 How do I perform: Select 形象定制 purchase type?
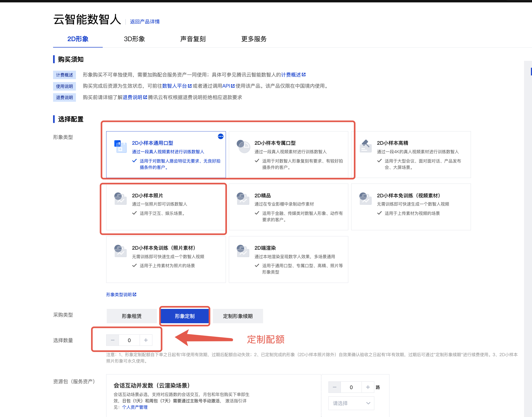(x=185, y=316)
